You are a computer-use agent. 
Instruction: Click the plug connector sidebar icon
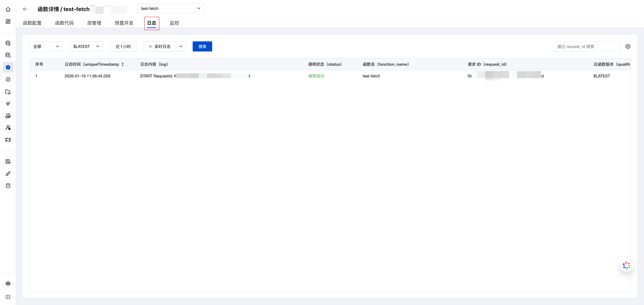pos(8,174)
